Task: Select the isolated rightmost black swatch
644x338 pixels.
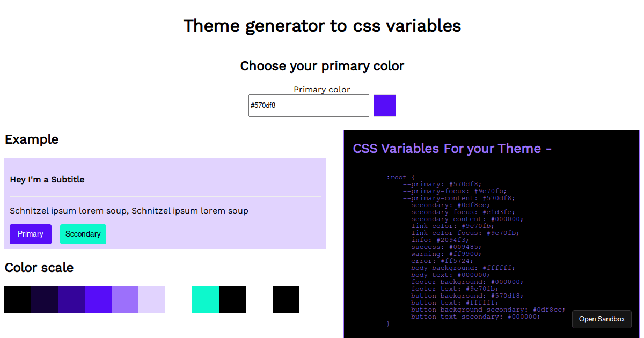Action: pos(286,299)
